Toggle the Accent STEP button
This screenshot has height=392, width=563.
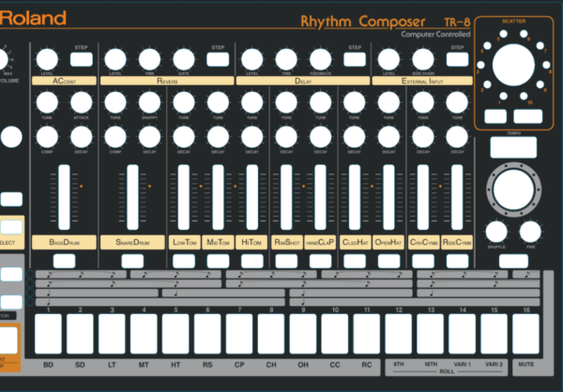click(x=81, y=59)
